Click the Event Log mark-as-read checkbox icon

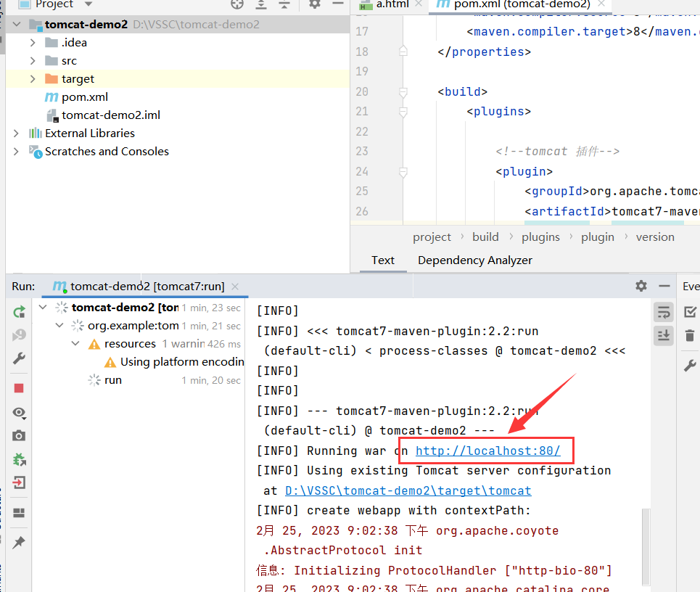(x=690, y=312)
